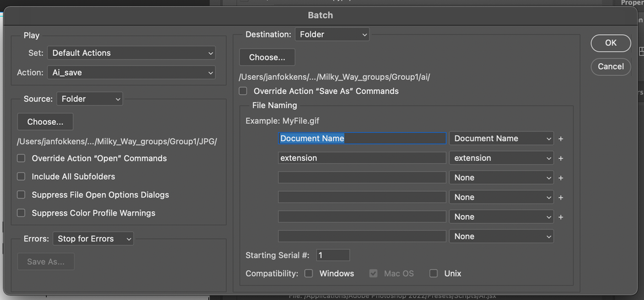Click Choose... under Destination folder
Image resolution: width=644 pixels, height=300 pixels.
tap(267, 57)
